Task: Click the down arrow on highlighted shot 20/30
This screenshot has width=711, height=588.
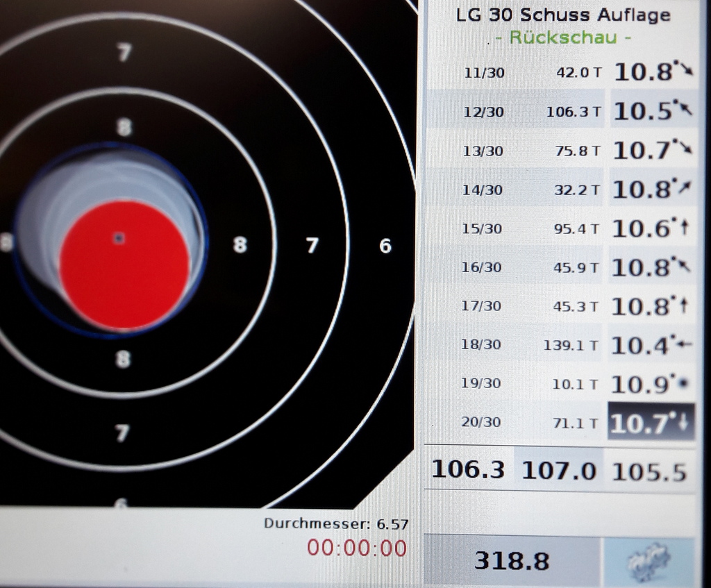Action: [x=684, y=422]
